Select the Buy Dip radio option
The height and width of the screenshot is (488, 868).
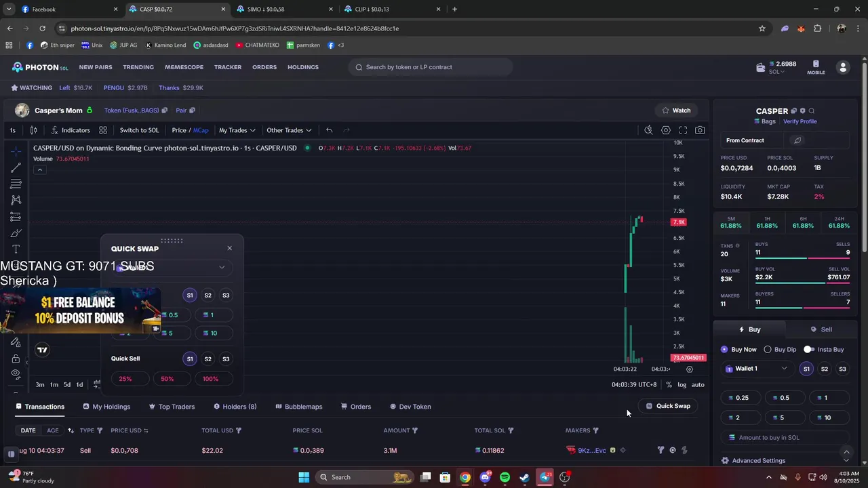(780, 350)
